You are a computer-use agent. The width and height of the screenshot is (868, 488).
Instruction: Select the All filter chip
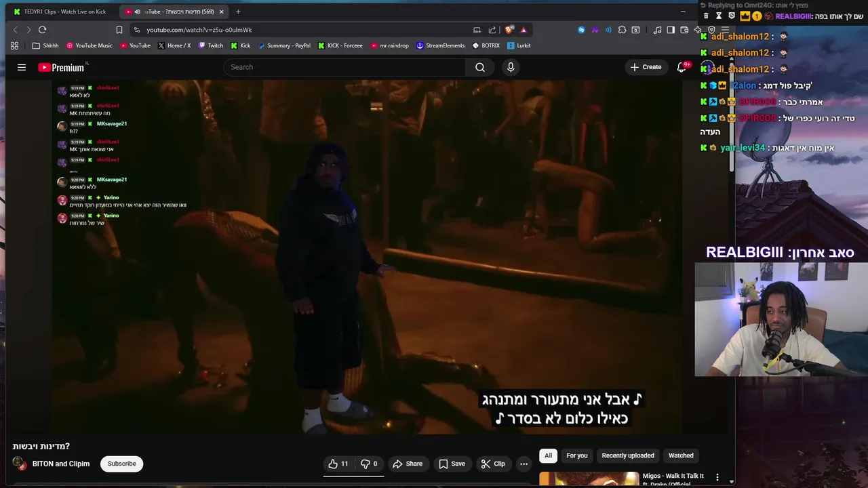[x=548, y=455]
